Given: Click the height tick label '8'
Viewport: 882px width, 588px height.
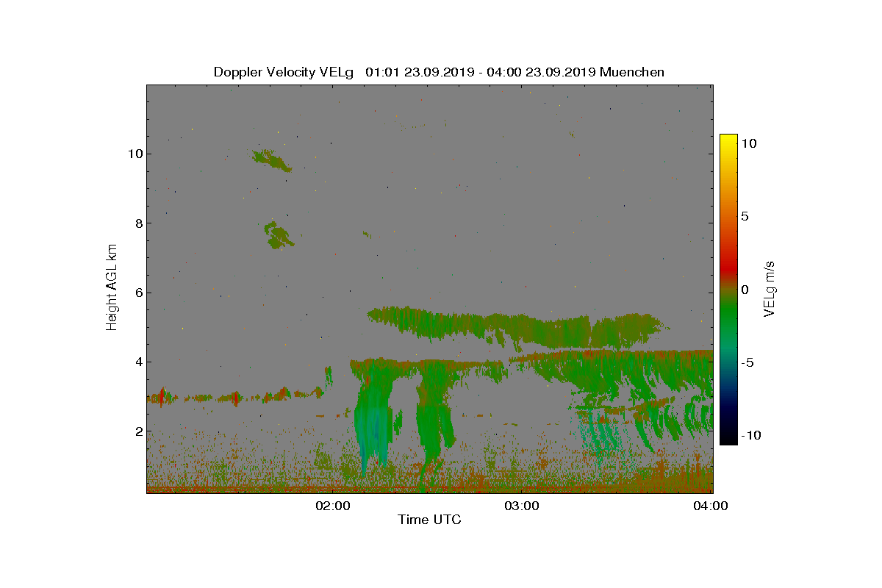Looking at the screenshot, I should pos(138,223).
